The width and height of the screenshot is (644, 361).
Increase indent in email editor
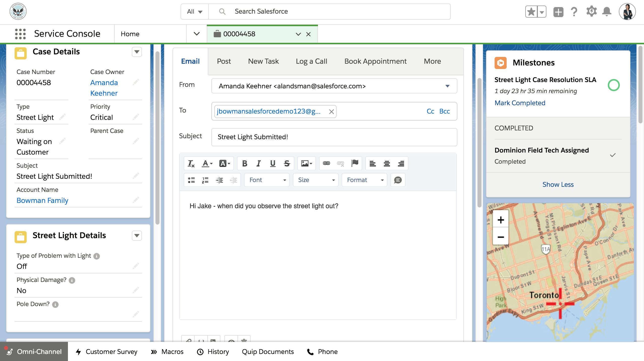pos(219,180)
